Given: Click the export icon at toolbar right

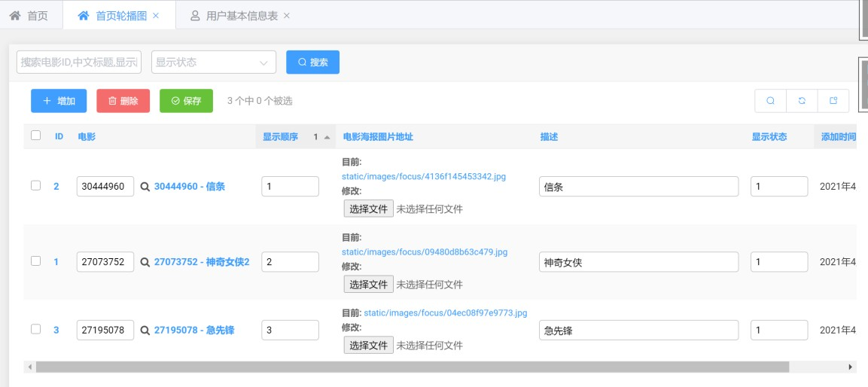Looking at the screenshot, I should coord(833,101).
